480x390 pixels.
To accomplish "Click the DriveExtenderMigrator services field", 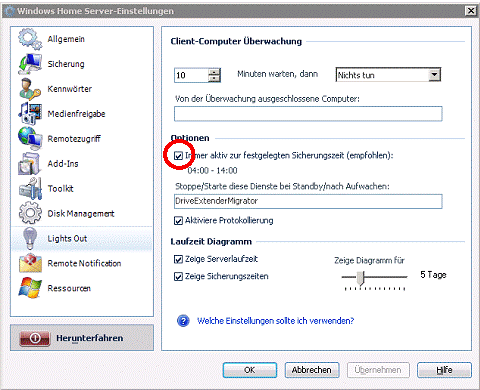I will pyautogui.click(x=308, y=201).
